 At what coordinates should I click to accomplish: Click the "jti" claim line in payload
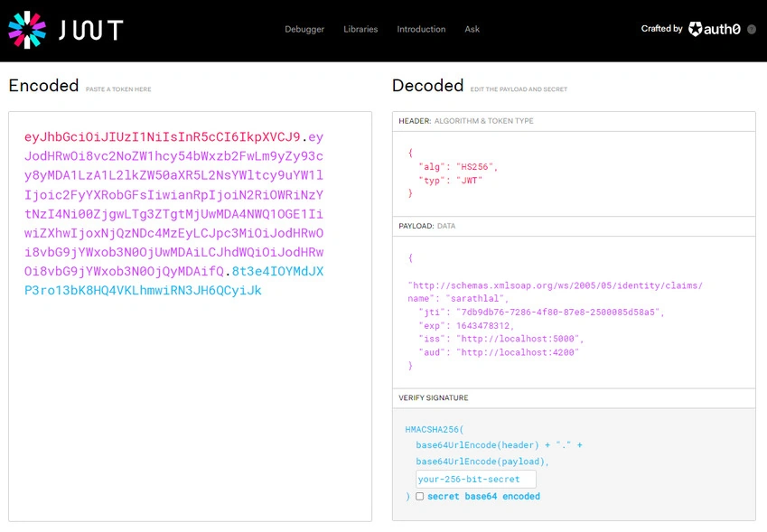click(x=541, y=312)
